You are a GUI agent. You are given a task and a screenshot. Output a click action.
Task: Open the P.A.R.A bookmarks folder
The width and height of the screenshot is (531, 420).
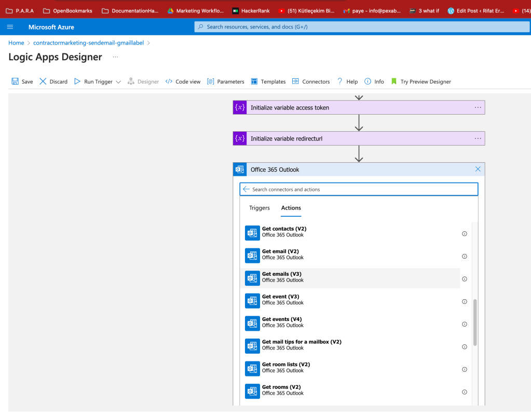click(x=20, y=11)
